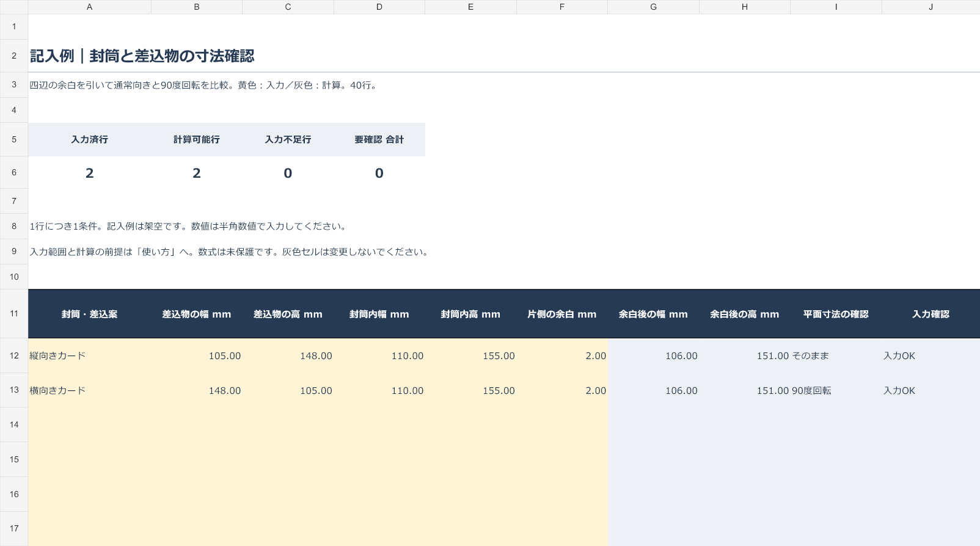Image resolution: width=980 pixels, height=546 pixels.
Task: Click the 片側の余白 mm table header
Action: point(562,314)
